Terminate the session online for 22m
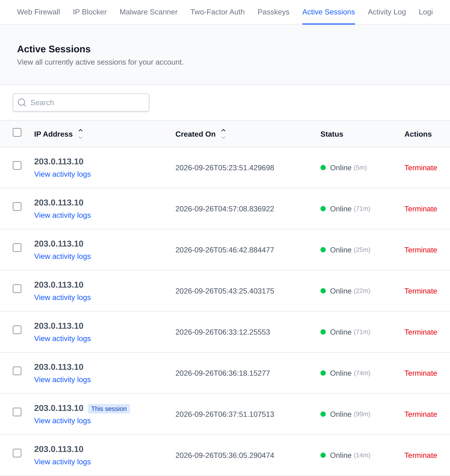 point(421,291)
